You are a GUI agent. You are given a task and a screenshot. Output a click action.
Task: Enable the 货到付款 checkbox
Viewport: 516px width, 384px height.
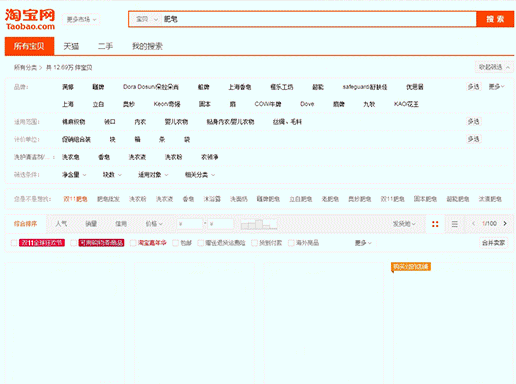click(254, 243)
